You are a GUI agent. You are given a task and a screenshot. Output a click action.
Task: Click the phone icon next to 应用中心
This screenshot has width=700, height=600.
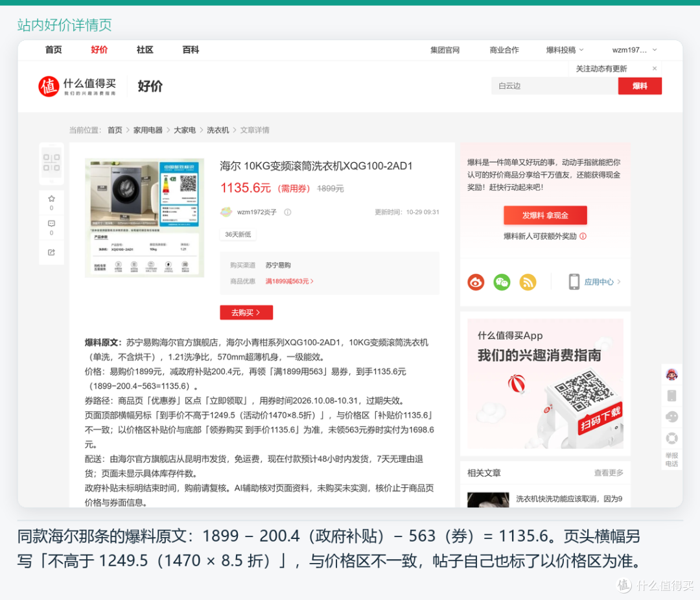pos(574,282)
